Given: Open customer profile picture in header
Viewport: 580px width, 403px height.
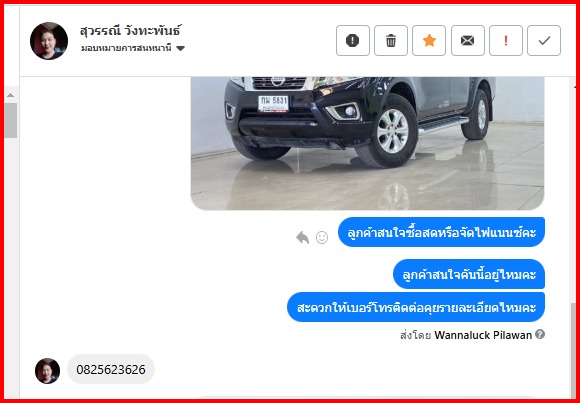Looking at the screenshot, I should click(x=49, y=41).
